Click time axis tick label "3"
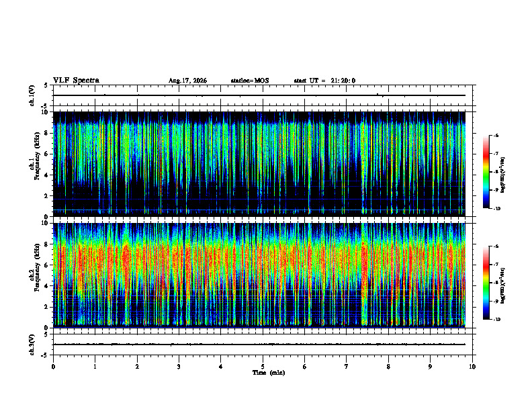532x411 pixels. pos(179,367)
